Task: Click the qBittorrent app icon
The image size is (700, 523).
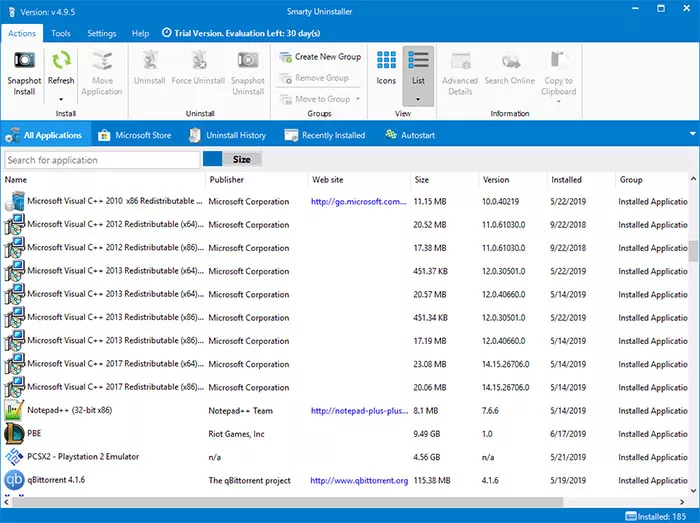Action: pyautogui.click(x=14, y=480)
